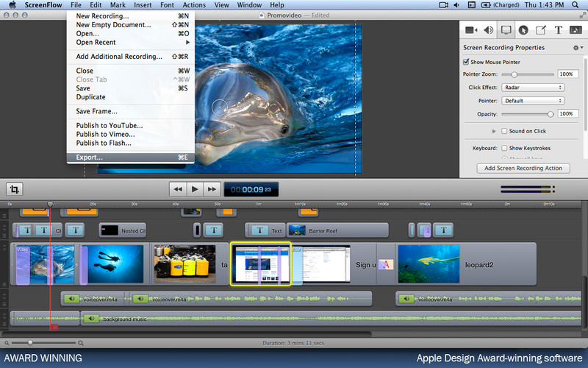Select Publish to YouTube... menu entry
Viewport: 588px width, 368px height.
pos(110,125)
